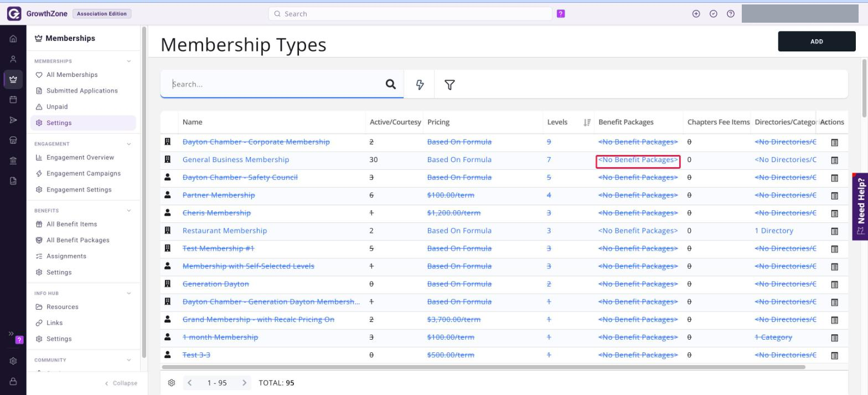Viewport: 868px width, 395px height.
Task: Open Engagement Settings in sidebar
Action: [x=79, y=190]
